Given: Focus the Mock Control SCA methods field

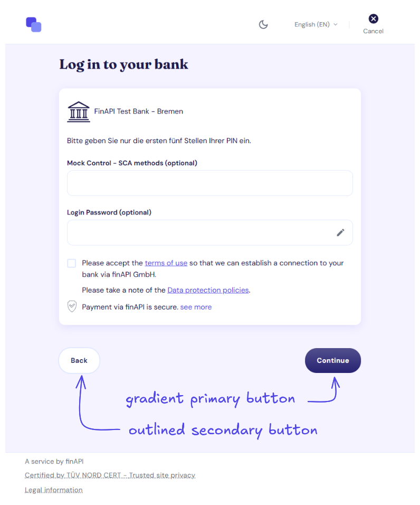Looking at the screenshot, I should pyautogui.click(x=209, y=183).
